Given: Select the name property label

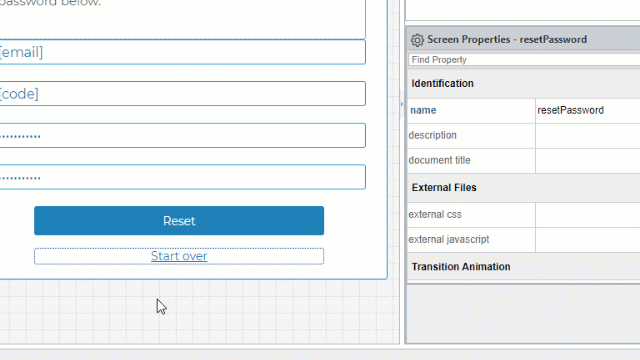Looking at the screenshot, I should click(423, 110).
